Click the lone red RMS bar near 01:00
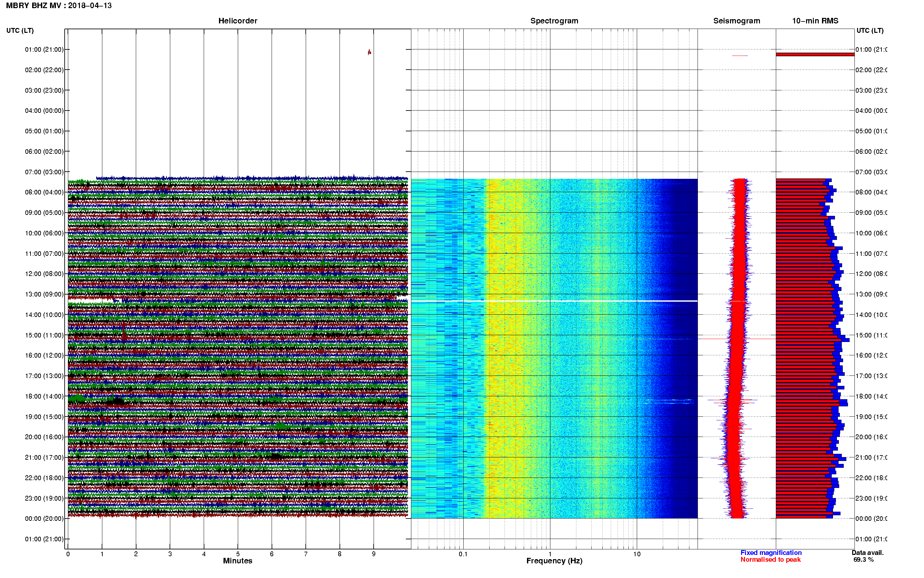Screen dimensions: 924x578 coord(815,55)
